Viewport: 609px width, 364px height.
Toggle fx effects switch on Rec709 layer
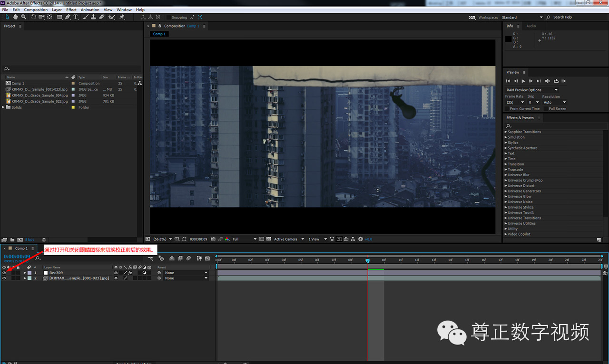(x=130, y=273)
